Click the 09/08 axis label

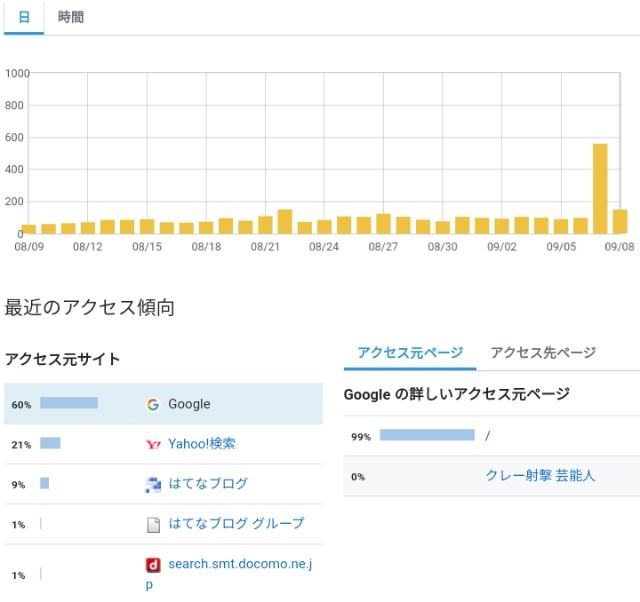pyautogui.click(x=620, y=247)
